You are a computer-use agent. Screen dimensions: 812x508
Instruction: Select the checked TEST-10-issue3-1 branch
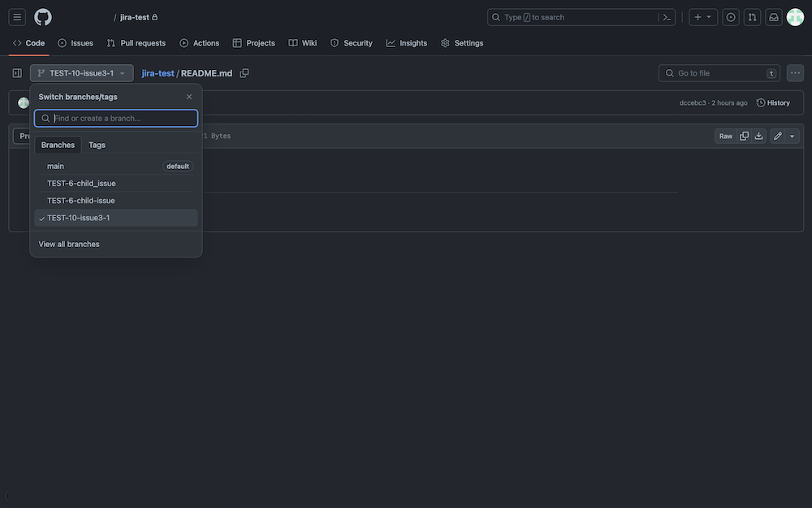point(116,218)
